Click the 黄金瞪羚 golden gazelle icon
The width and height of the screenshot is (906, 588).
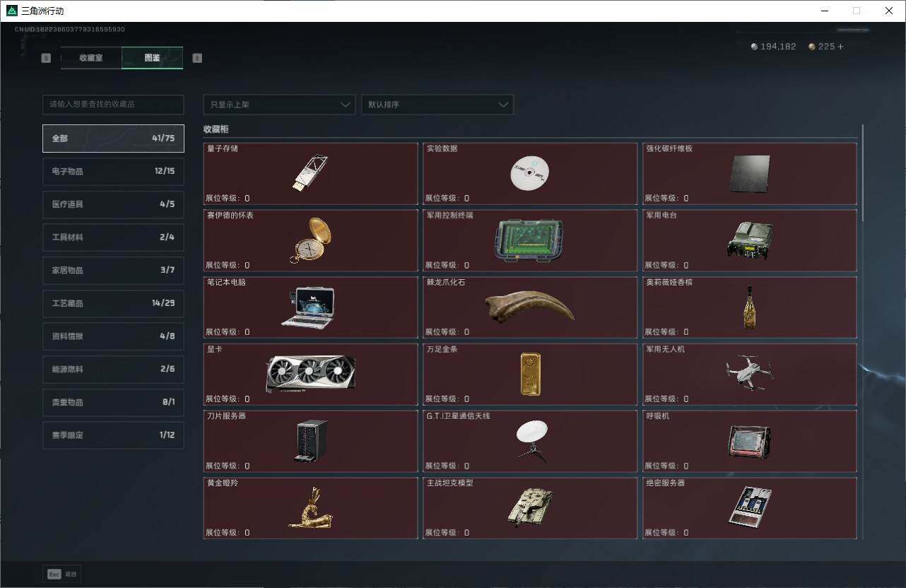(310, 507)
